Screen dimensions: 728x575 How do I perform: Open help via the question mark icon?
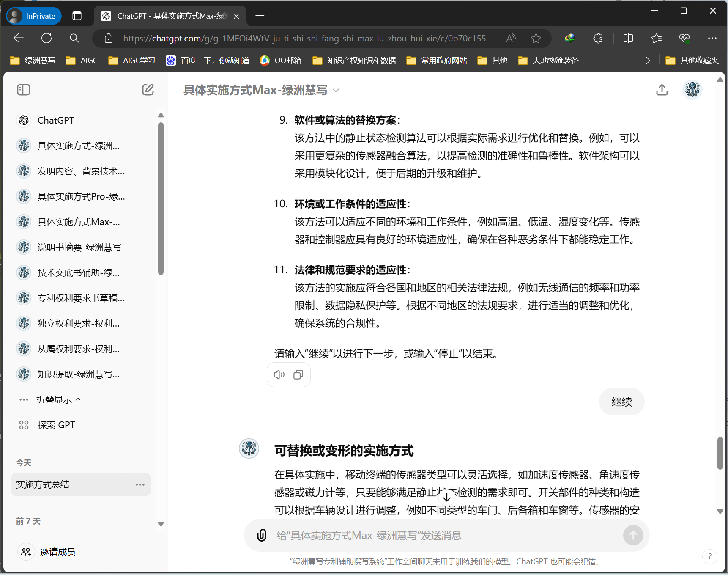[x=709, y=557]
